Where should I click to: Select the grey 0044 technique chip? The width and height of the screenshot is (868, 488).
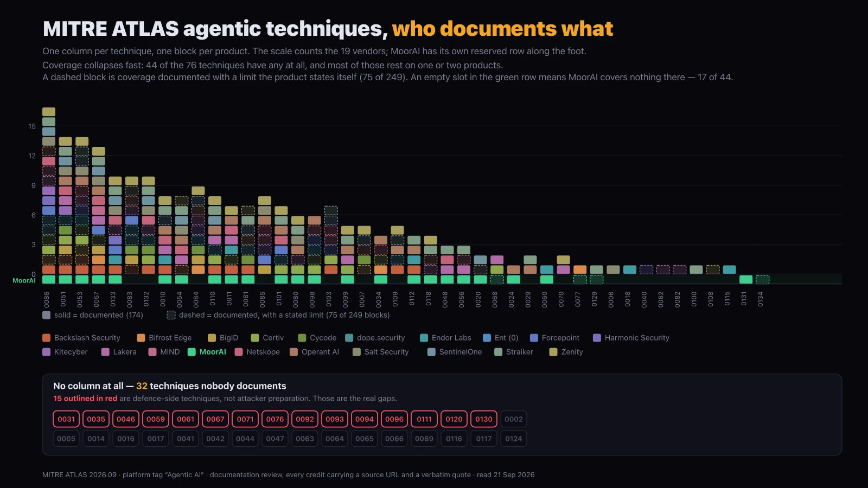245,439
